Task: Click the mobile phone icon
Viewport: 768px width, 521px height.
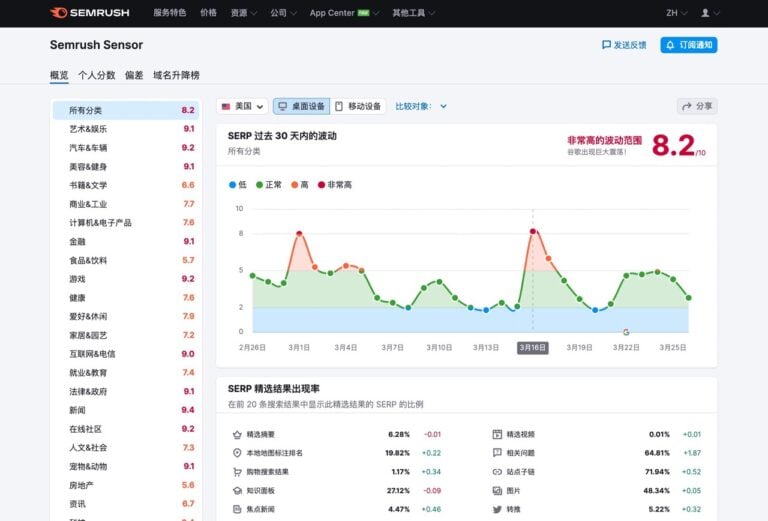Action: tap(338, 106)
